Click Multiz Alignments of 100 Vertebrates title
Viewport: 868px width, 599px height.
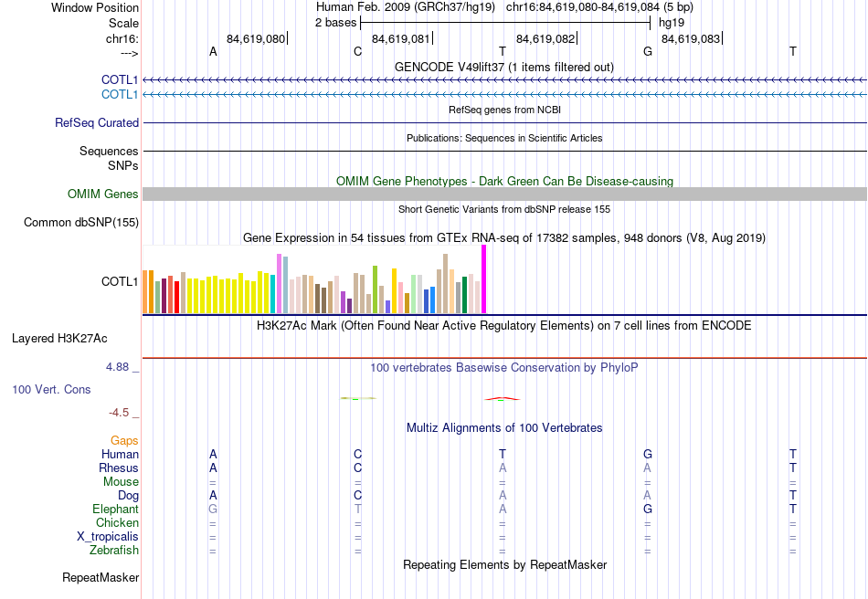[504, 427]
